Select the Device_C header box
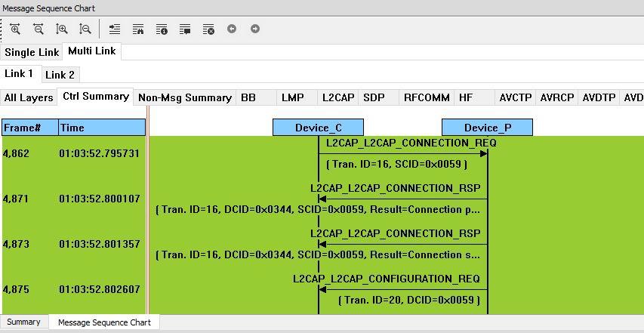The image size is (644, 333). [x=319, y=128]
